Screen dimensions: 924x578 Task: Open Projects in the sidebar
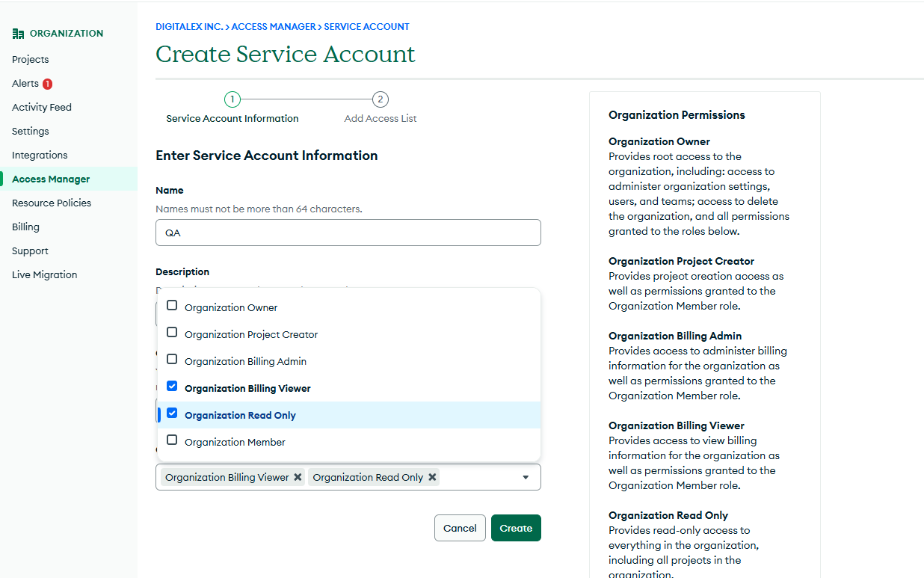(x=31, y=60)
